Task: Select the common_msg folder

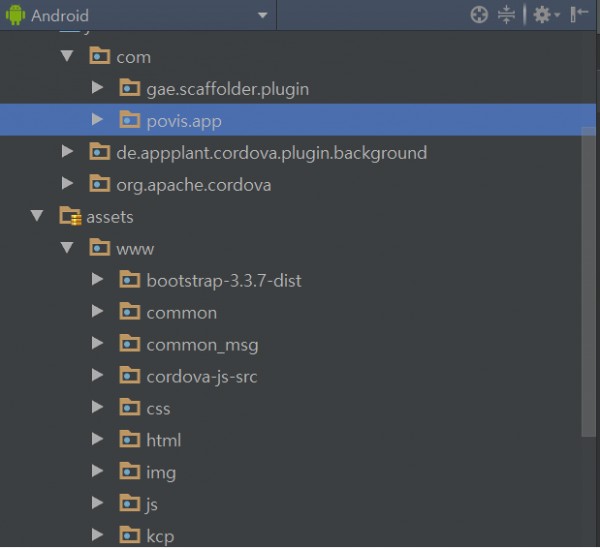Action: (x=202, y=345)
